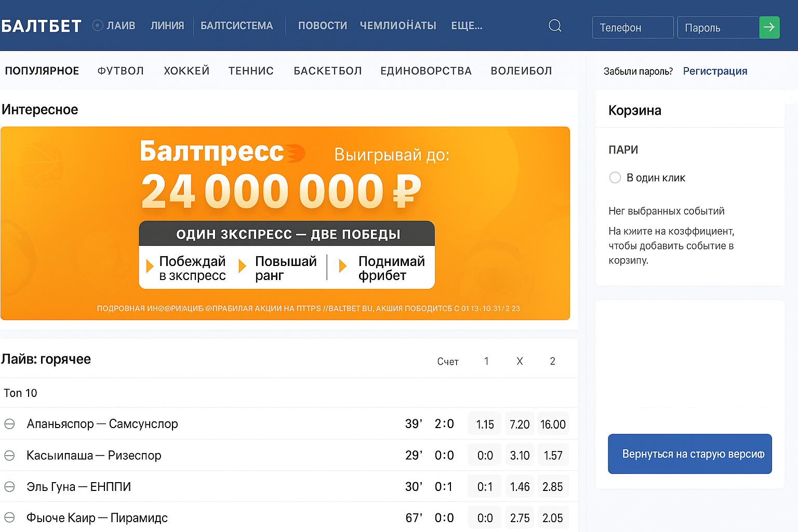798x532 pixels.
Task: Click the circle icon beside Эль Гуна — ЕНППИ
Action: pos(9,487)
